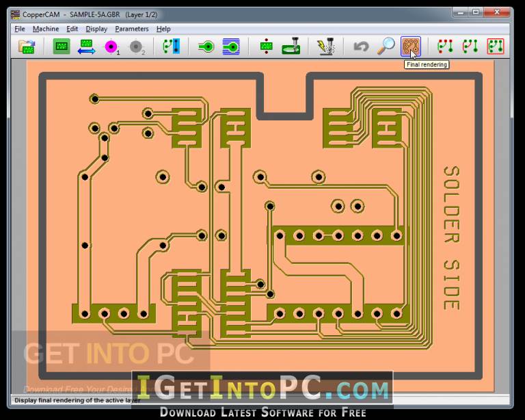The height and width of the screenshot is (420, 525).
Task: Click the Undo arrow icon
Action: coord(361,47)
